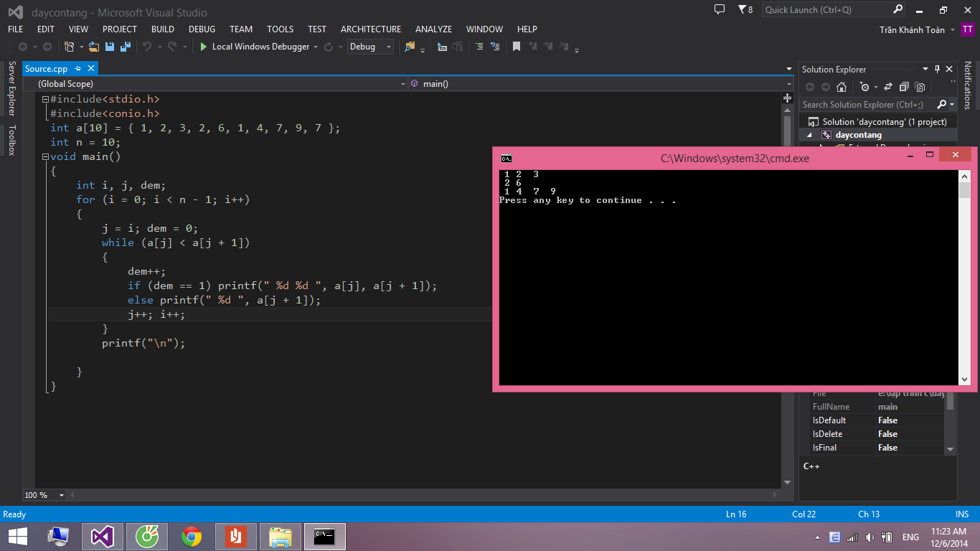
Task: Click the cmd.exe taskbar icon
Action: [325, 536]
